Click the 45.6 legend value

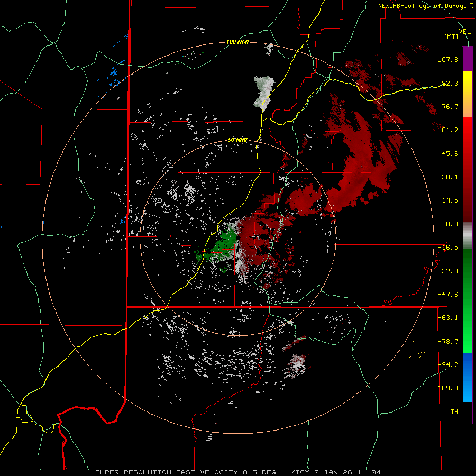(x=450, y=153)
